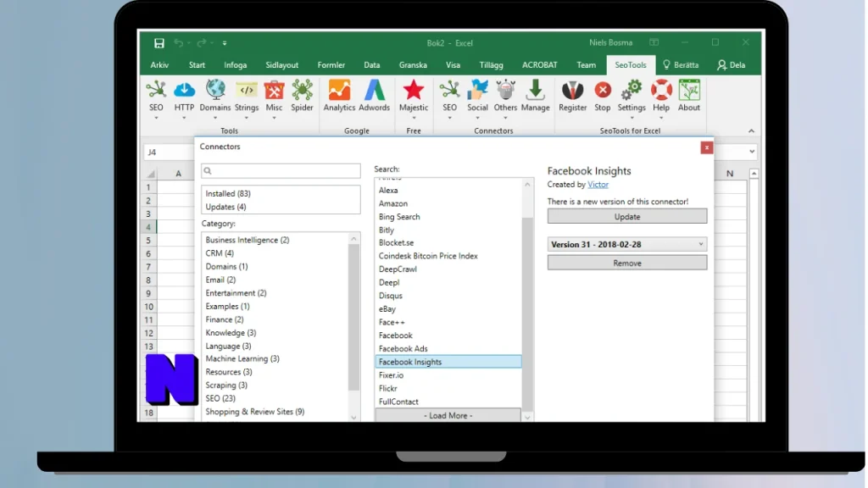Viewport: 868px width, 488px height.
Task: Open the dropdown arrow under Settings
Action: (x=632, y=117)
